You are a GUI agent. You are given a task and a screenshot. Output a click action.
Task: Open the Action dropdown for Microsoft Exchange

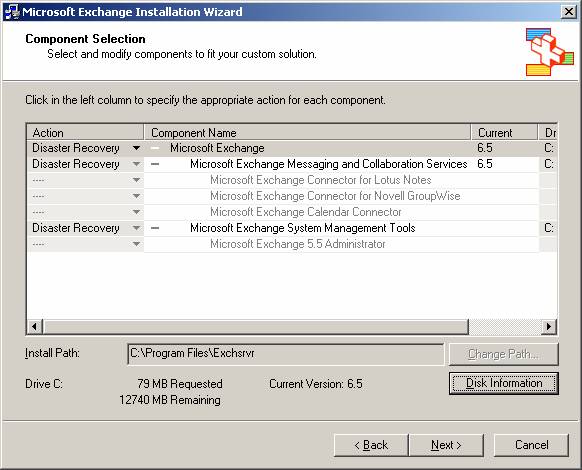(136, 148)
